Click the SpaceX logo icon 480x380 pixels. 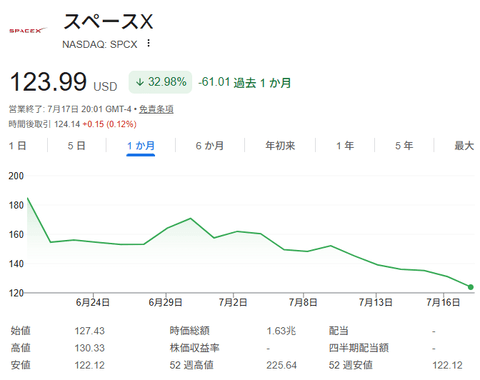(28, 31)
